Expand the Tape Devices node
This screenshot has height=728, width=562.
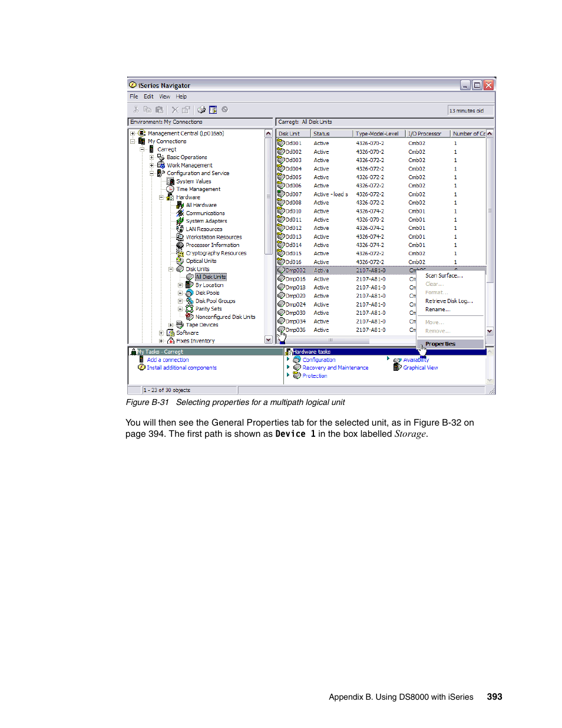(171, 325)
